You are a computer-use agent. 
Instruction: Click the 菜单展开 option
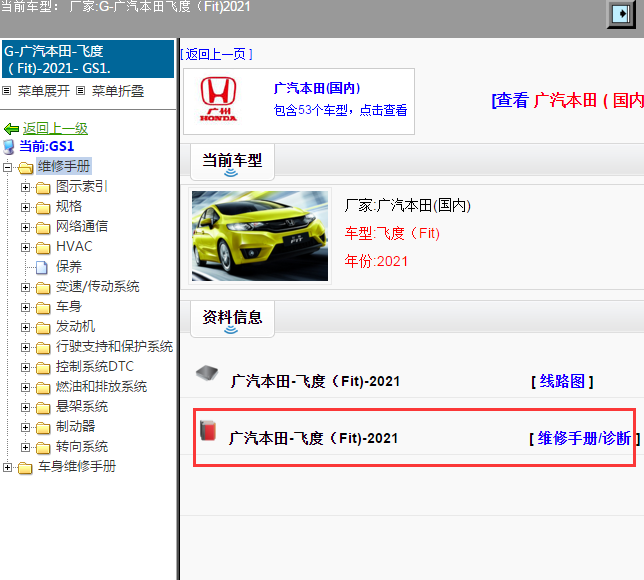coord(44,91)
